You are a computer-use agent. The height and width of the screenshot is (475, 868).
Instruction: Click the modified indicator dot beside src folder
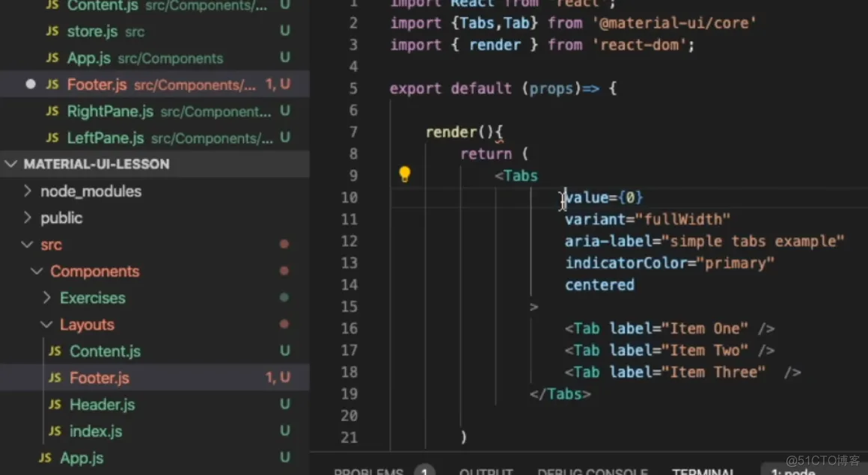[284, 244]
